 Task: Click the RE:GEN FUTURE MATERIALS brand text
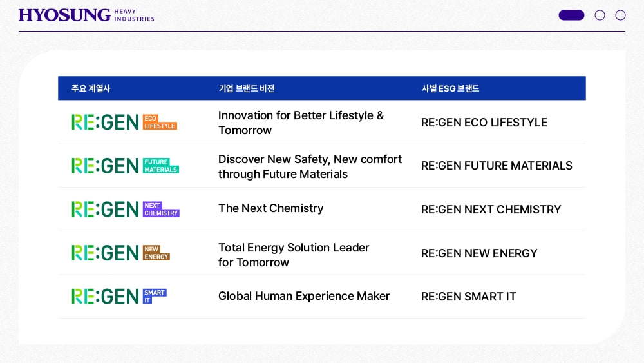497,166
